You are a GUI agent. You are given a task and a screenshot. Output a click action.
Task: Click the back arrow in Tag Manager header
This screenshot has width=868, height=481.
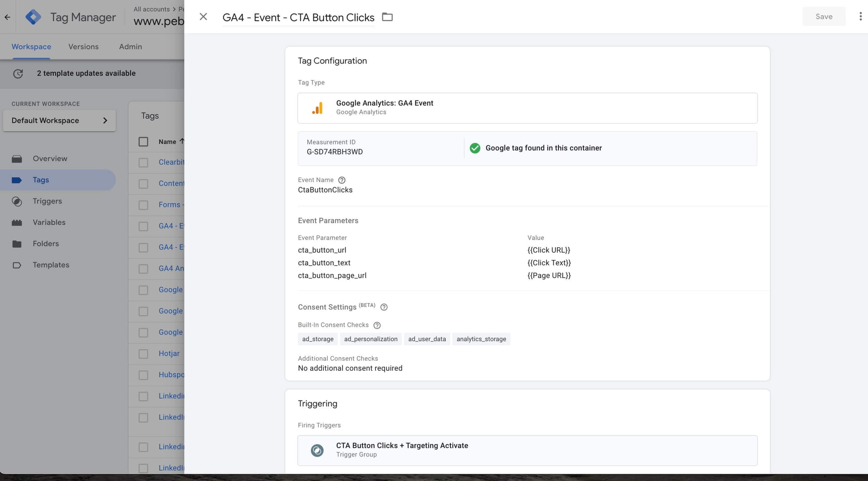[8, 17]
